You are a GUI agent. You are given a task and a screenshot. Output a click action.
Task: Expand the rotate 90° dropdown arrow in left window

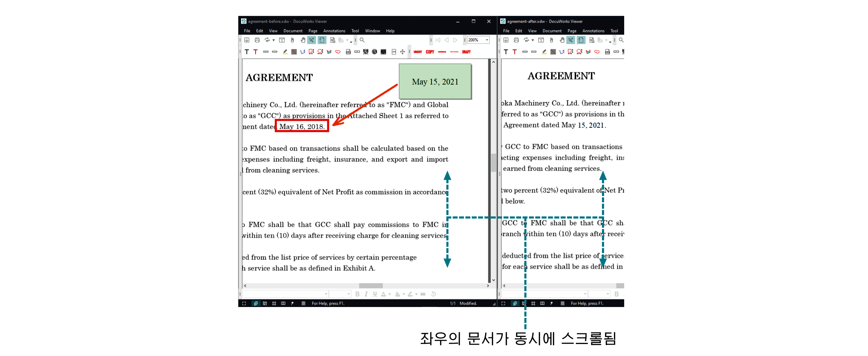coord(273,41)
